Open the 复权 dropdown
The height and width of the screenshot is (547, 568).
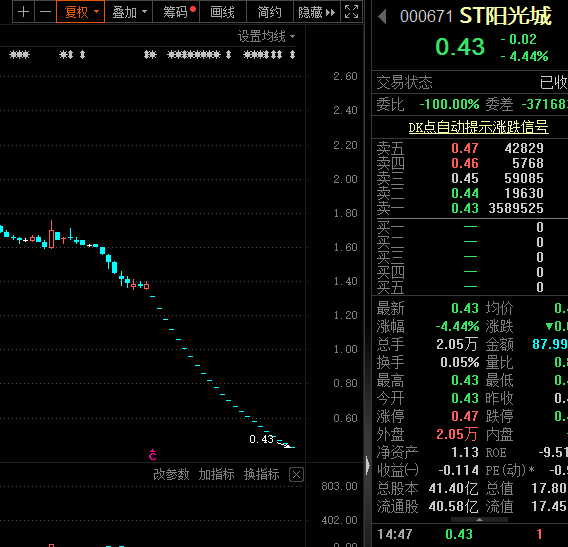point(80,12)
